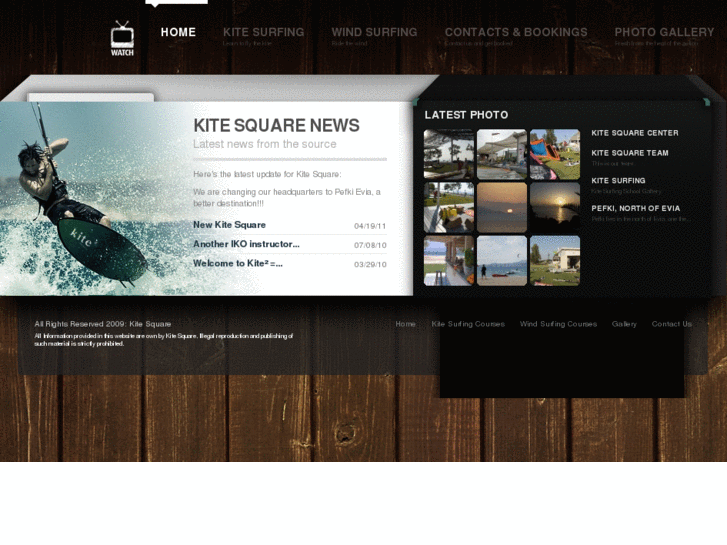View person standing on beach thumbnail
Image resolution: width=727 pixels, height=545 pixels.
pos(502,261)
